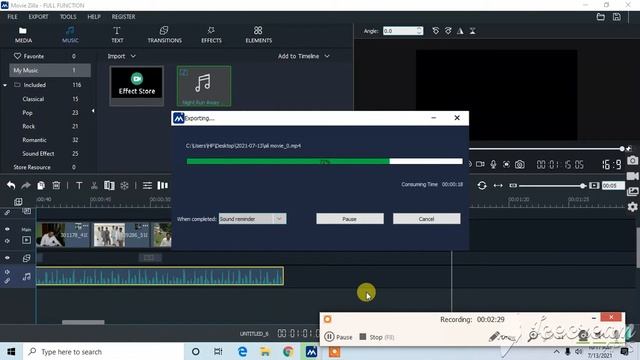Stop the screen recording in recorder bar
The width and height of the screenshot is (640, 360).
coord(377,337)
